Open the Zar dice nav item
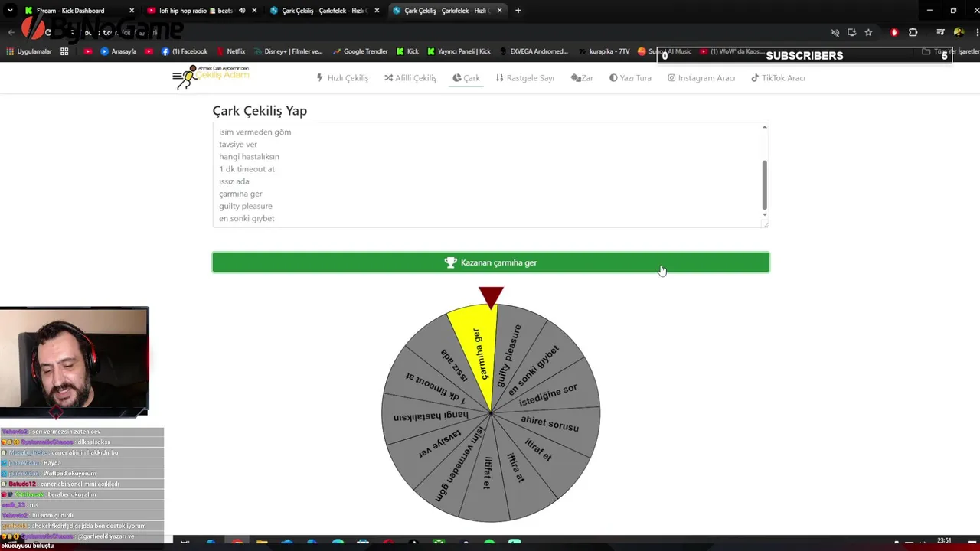This screenshot has height=551, width=980. coord(582,78)
